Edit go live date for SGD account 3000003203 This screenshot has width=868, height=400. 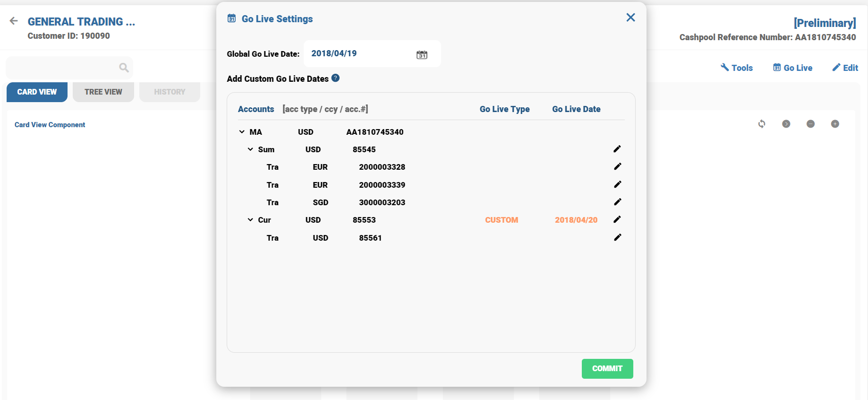click(617, 202)
